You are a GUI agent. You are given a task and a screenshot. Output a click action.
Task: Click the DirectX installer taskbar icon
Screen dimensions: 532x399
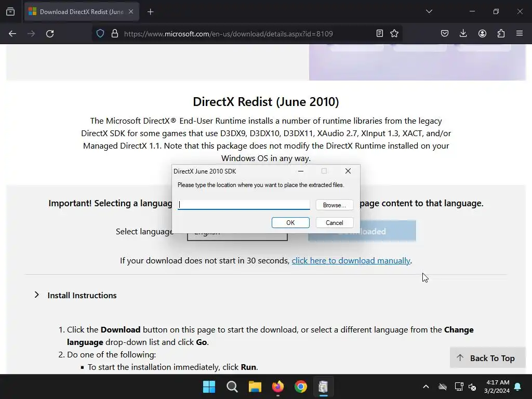[323, 387]
